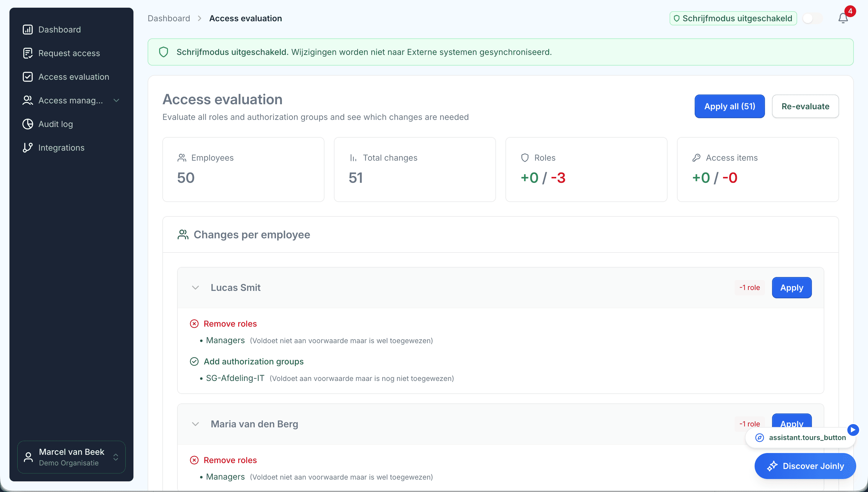Click the sparkle icon on Discover Joinly

coord(772,466)
